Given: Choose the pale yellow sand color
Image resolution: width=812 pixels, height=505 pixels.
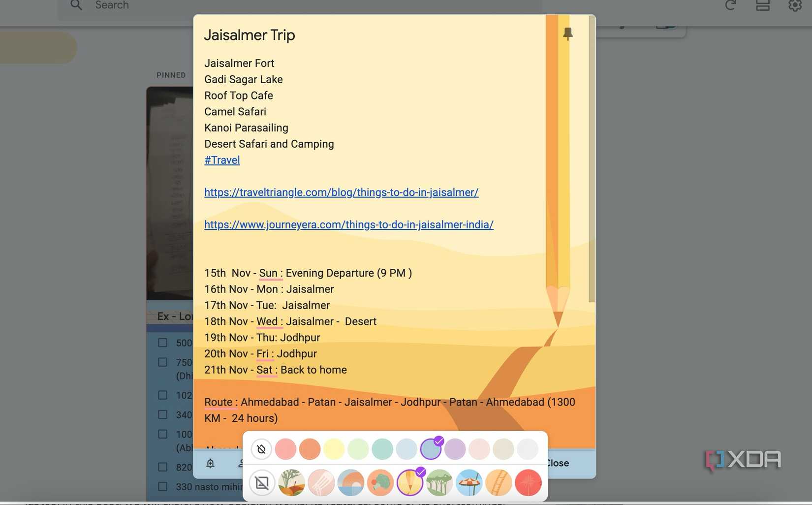Looking at the screenshot, I should (x=334, y=449).
